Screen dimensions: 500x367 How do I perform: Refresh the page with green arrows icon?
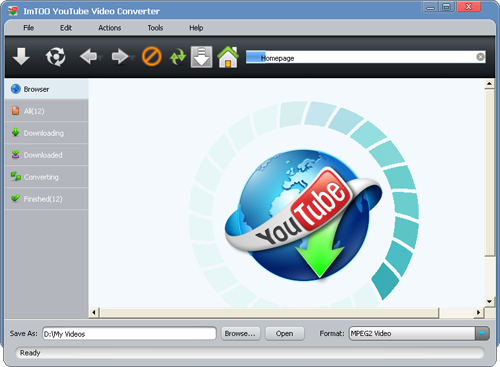pos(177,57)
